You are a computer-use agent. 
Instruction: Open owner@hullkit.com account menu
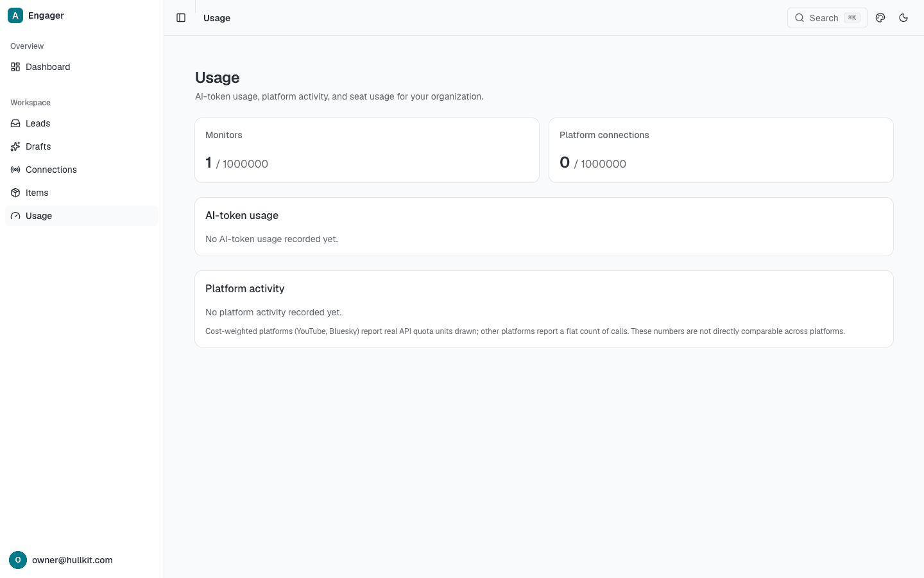[81, 560]
